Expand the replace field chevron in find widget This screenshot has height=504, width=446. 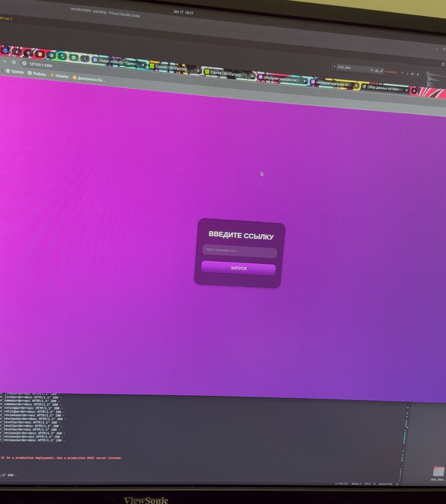334,67
